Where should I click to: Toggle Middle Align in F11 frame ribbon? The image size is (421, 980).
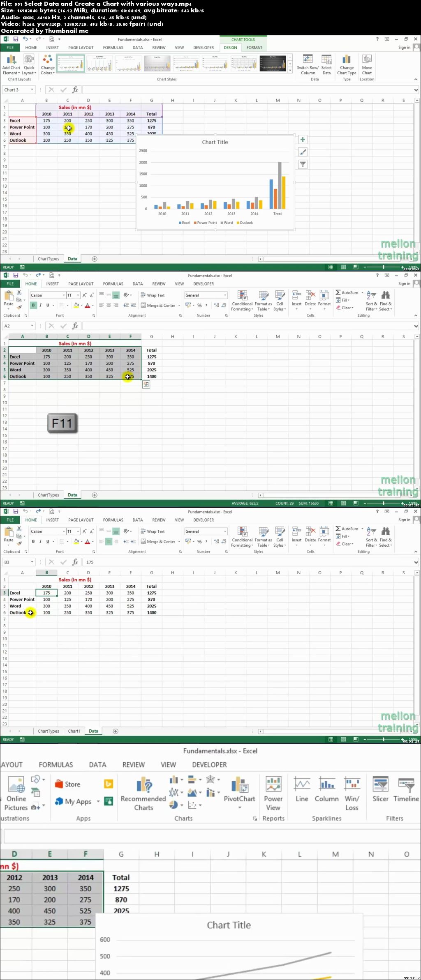(109, 295)
